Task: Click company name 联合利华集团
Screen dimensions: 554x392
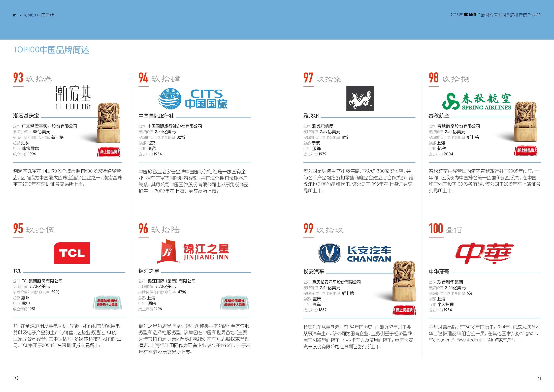Action: (450, 282)
